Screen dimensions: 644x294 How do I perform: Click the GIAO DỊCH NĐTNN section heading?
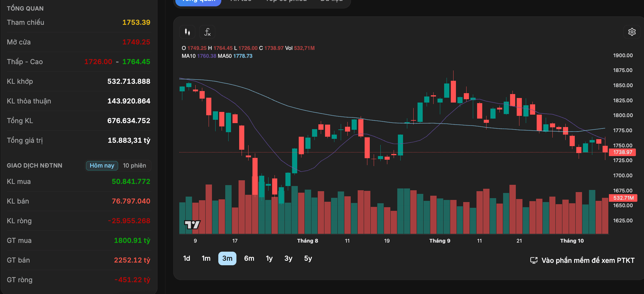34,165
